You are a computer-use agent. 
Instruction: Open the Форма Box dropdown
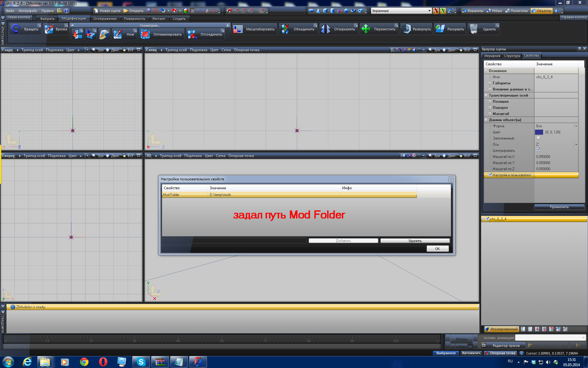coord(576,126)
